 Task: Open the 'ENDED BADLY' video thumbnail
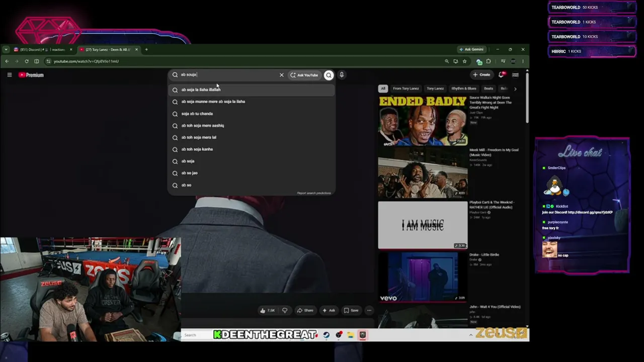[x=423, y=121]
